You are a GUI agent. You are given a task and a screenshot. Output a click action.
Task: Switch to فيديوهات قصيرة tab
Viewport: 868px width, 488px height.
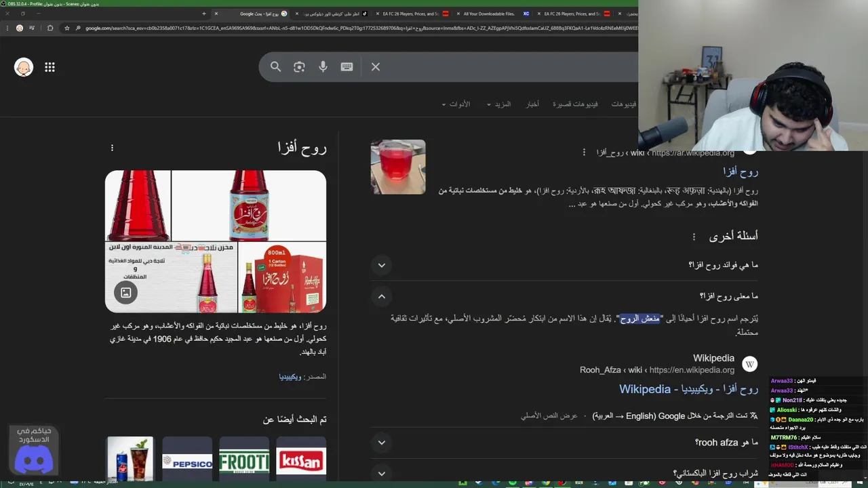click(575, 104)
